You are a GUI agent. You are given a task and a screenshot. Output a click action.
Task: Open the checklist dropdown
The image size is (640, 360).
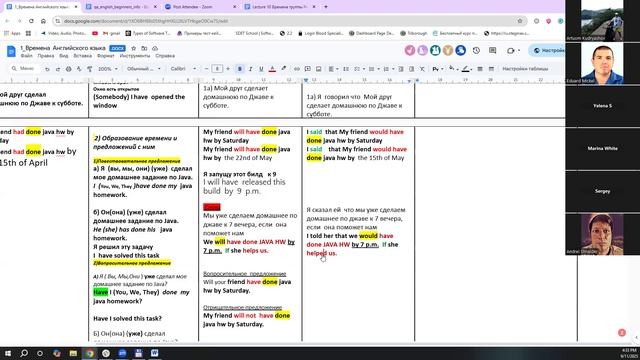(358, 69)
